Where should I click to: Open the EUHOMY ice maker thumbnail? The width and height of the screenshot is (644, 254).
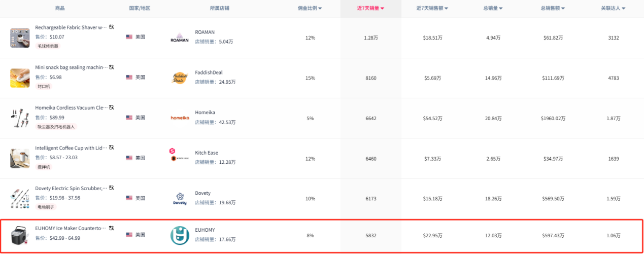[20, 236]
